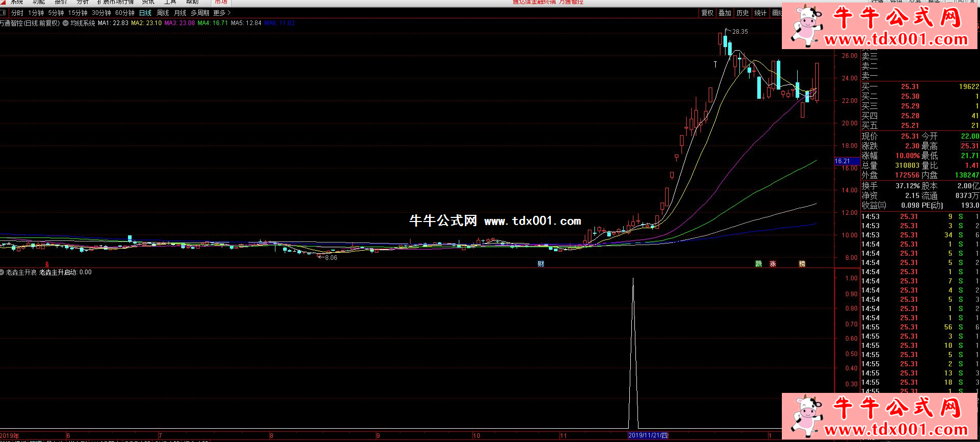Select the 周线 weekly period tab
The width and height of the screenshot is (980, 442).
point(163,13)
